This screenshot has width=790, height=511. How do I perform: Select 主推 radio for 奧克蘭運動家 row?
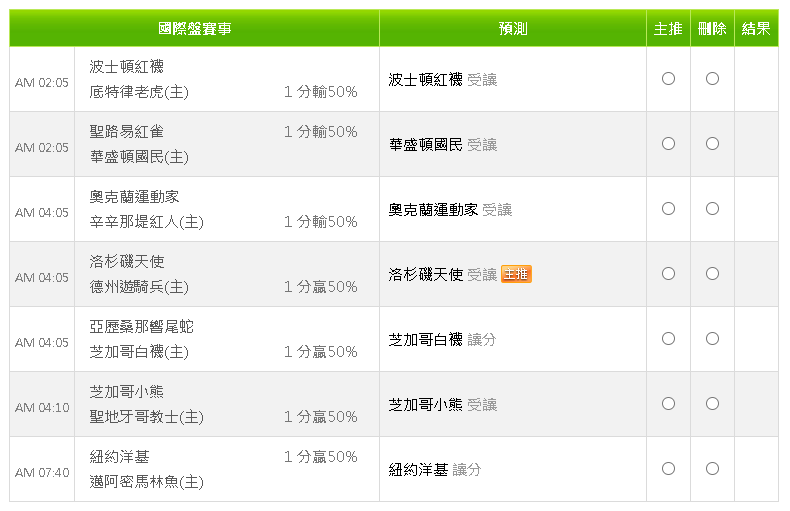point(668,209)
